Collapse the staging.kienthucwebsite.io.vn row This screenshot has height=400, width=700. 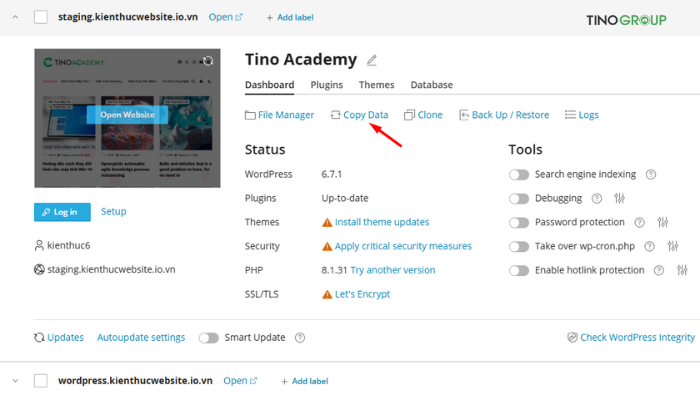pyautogui.click(x=16, y=17)
